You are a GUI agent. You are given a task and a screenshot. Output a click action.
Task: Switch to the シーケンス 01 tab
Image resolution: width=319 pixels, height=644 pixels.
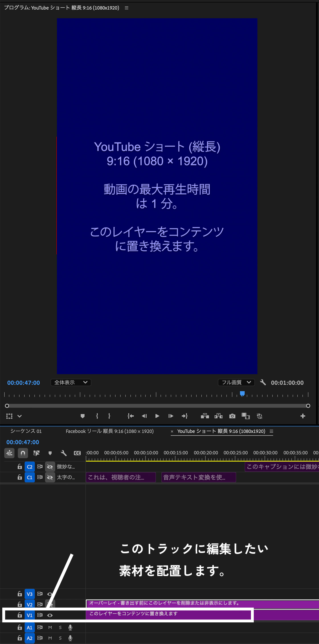tap(26, 431)
